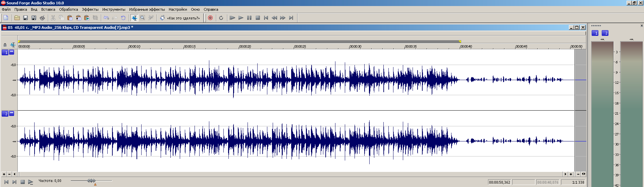Select the Edit tool in the toolbar
Image resolution: width=644 pixels, height=187 pixels.
point(134,18)
